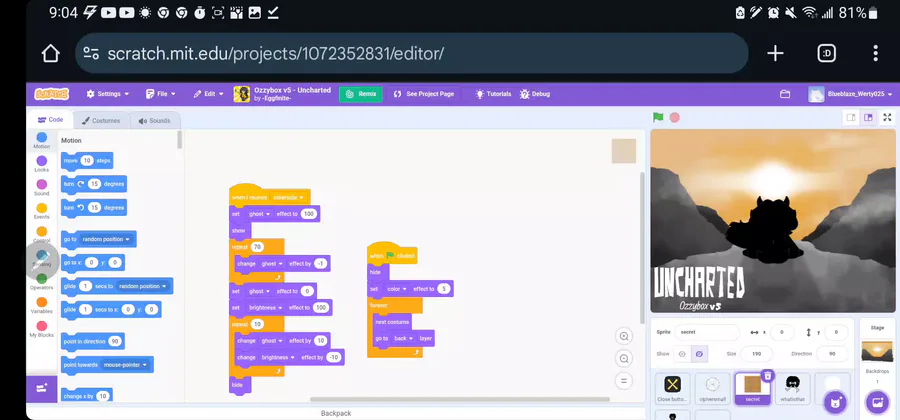Open dropdown in set ghost effect to 100
Screen dimensions: 900x420
[258, 213]
